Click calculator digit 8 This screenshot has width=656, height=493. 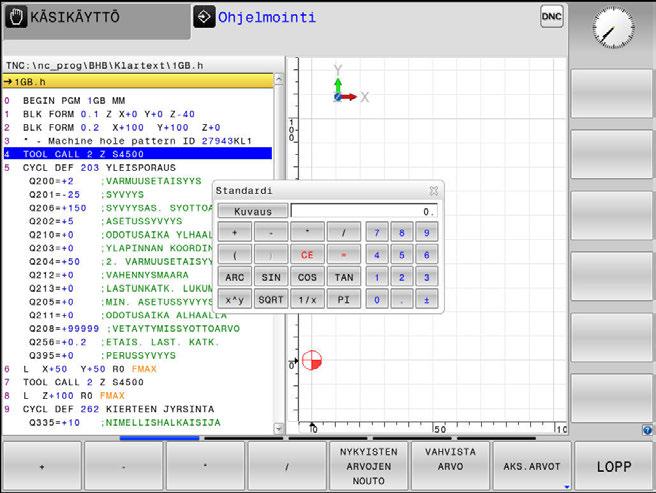tap(402, 232)
